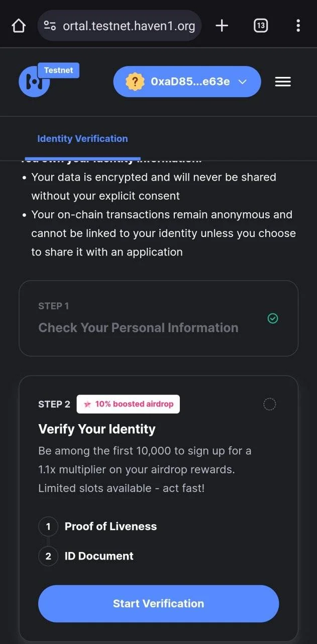This screenshot has width=317, height=644.
Task: Select the ID Document step item
Action: point(99,556)
